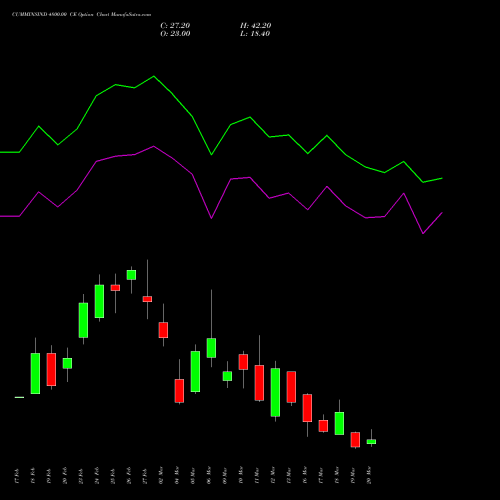
Task: Select the green candlestick for 05 Mar
Action: [195, 371]
